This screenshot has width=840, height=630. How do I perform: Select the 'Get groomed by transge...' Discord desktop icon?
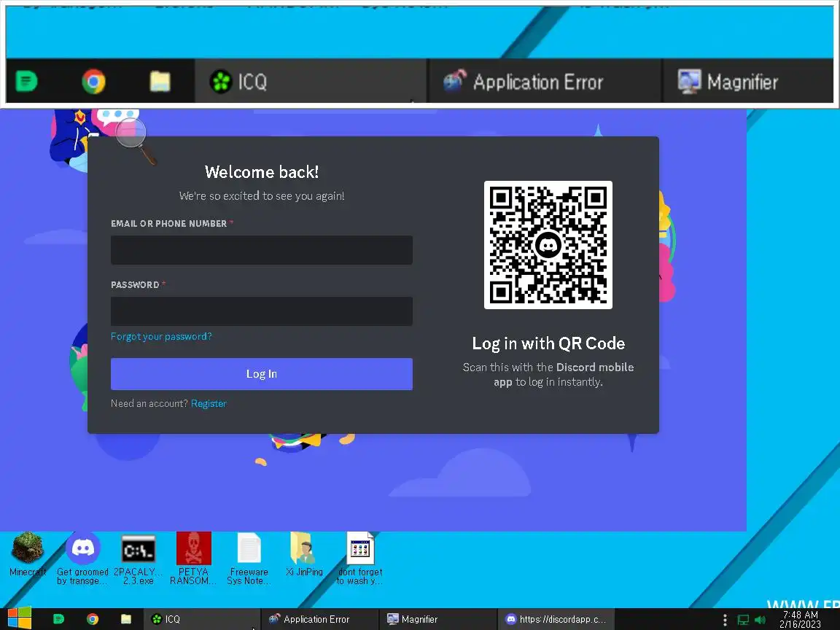pyautogui.click(x=82, y=558)
